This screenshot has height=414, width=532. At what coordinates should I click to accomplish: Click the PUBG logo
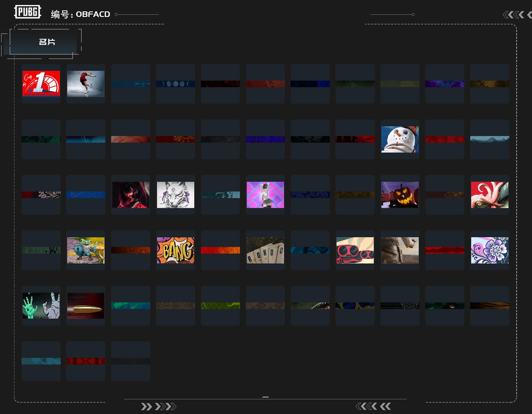(28, 12)
